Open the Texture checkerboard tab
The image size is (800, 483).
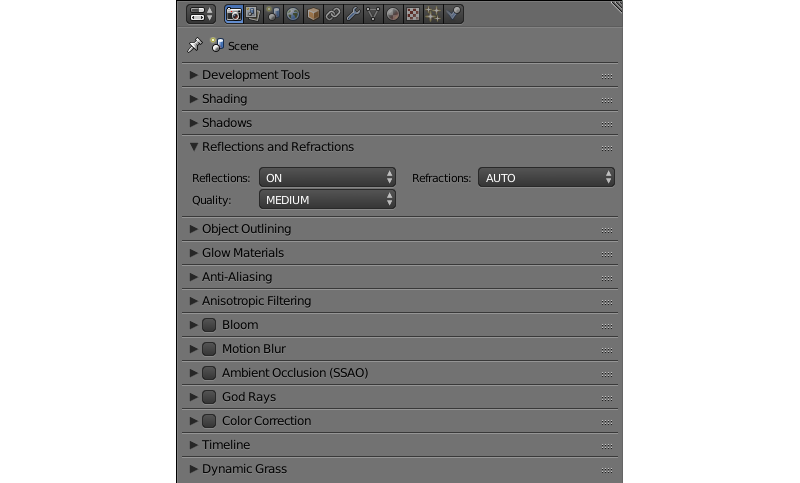click(413, 14)
